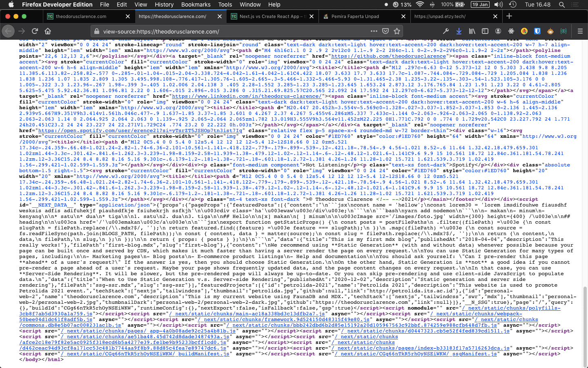Screen dimensions: 588x368
Task: Click the forward navigation arrow
Action: [22, 31]
